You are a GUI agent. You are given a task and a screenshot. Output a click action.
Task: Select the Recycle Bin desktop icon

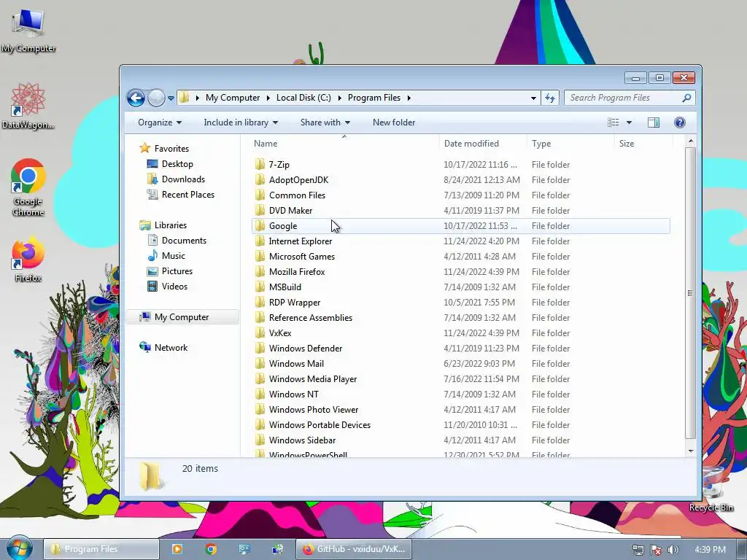pos(711,489)
